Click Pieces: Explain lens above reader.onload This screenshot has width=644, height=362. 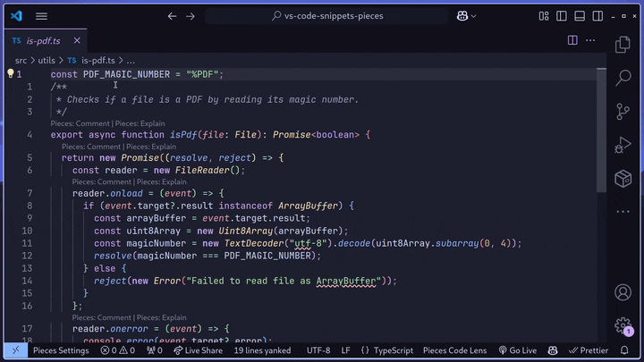pos(161,181)
